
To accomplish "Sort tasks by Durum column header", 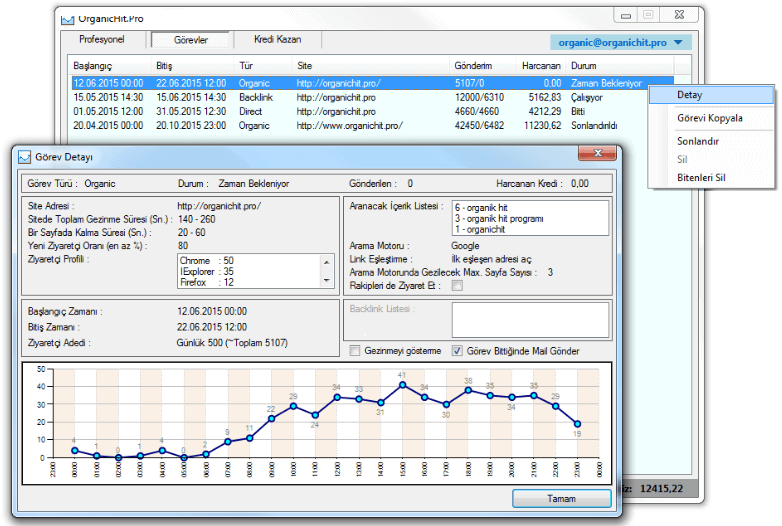I will 620,66.
